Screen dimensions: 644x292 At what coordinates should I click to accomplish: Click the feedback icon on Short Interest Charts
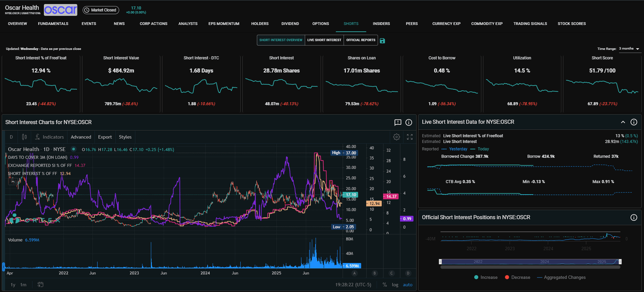click(x=398, y=122)
